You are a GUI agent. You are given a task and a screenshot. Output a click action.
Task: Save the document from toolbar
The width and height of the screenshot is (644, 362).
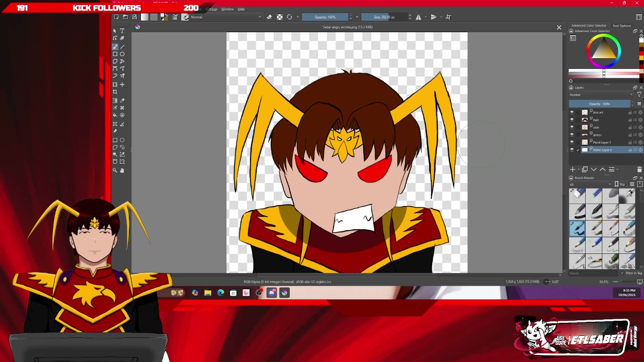pyautogui.click(x=134, y=17)
